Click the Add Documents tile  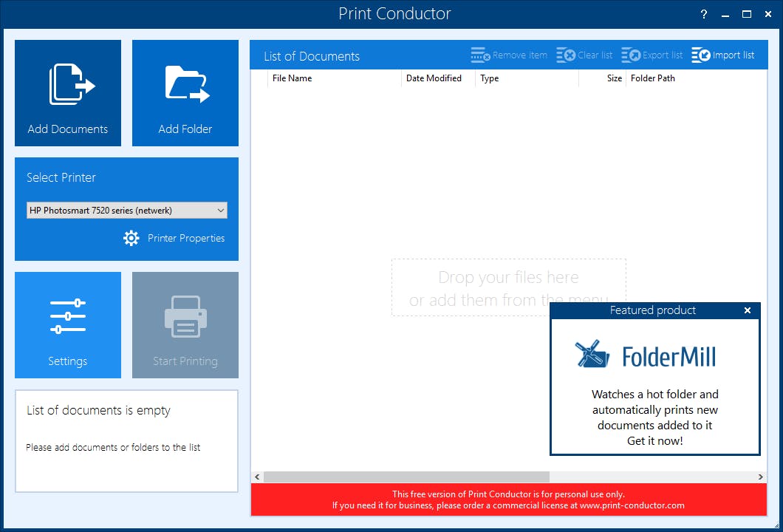point(68,93)
